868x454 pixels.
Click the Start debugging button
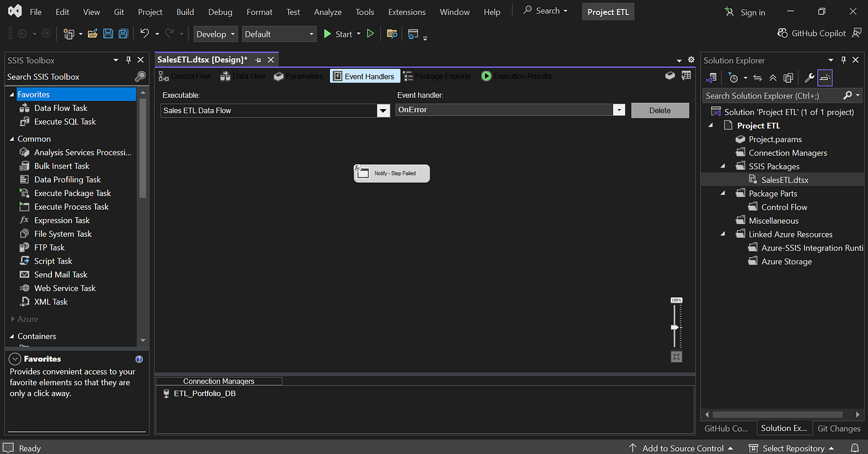(x=339, y=34)
